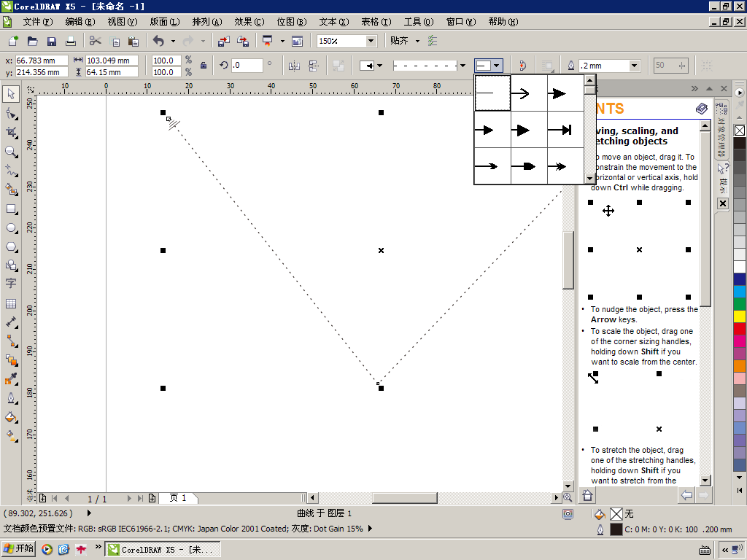Select the Eyedropper tool

tap(11, 379)
